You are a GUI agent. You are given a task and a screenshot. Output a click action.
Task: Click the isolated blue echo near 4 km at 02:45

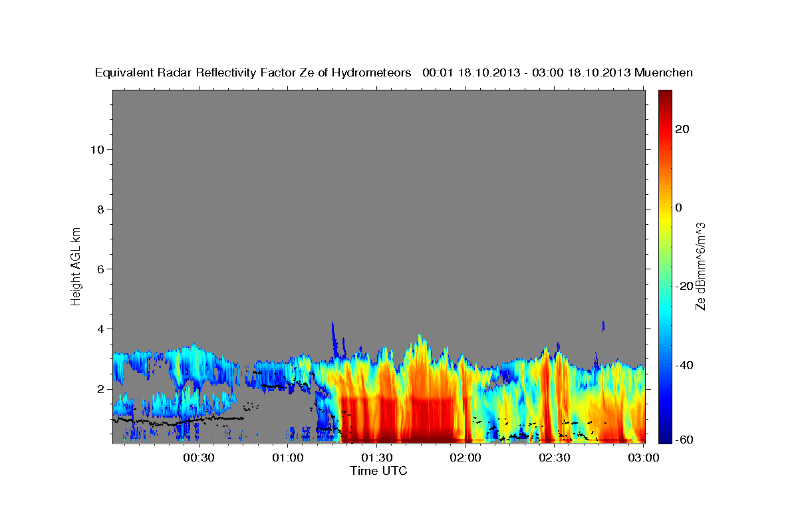click(x=603, y=326)
